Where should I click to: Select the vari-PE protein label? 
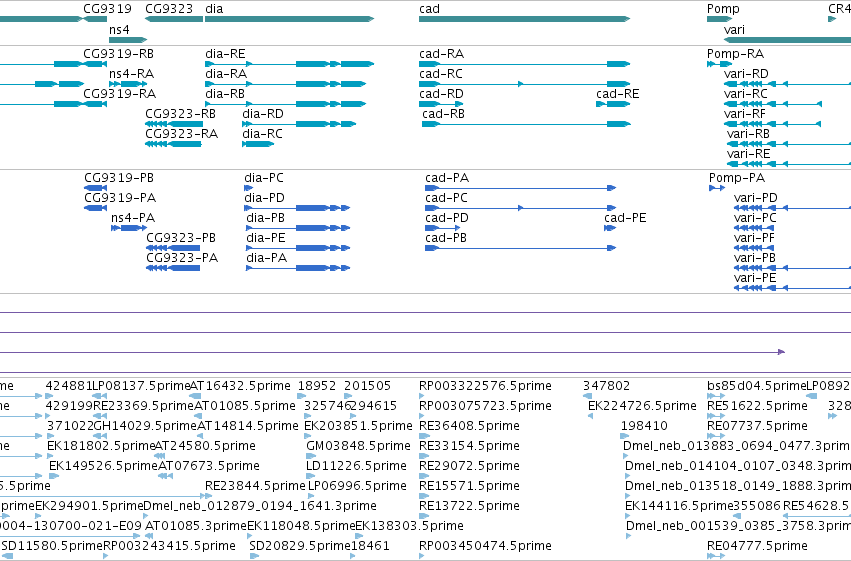tap(755, 278)
